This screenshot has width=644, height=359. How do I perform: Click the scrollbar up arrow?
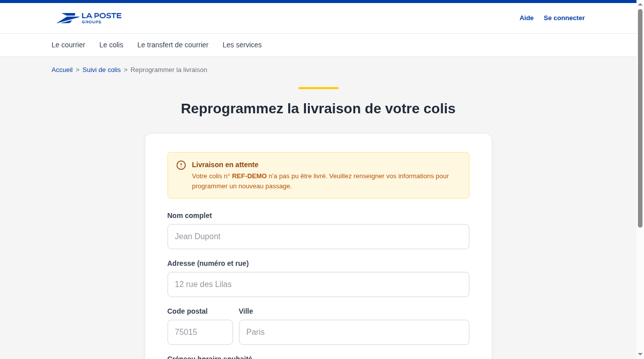pos(640,4)
